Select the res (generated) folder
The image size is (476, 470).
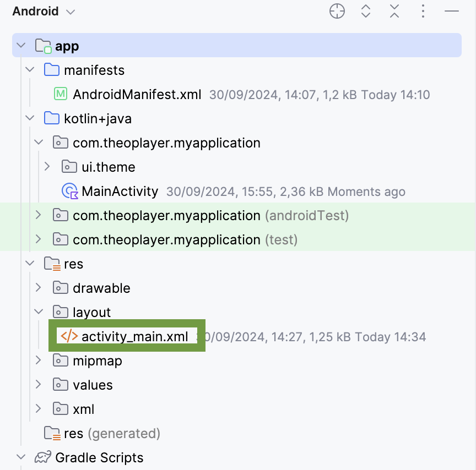click(112, 434)
